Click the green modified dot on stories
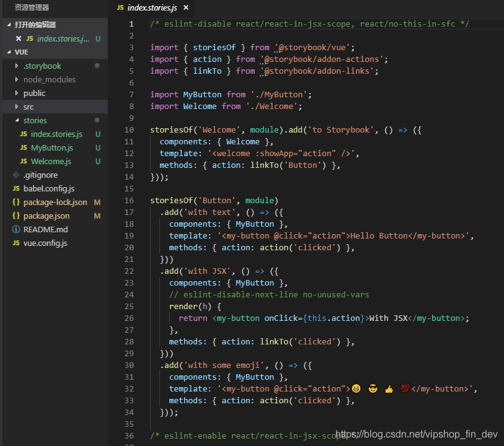Viewport: 504px width, 446px height. click(x=97, y=120)
